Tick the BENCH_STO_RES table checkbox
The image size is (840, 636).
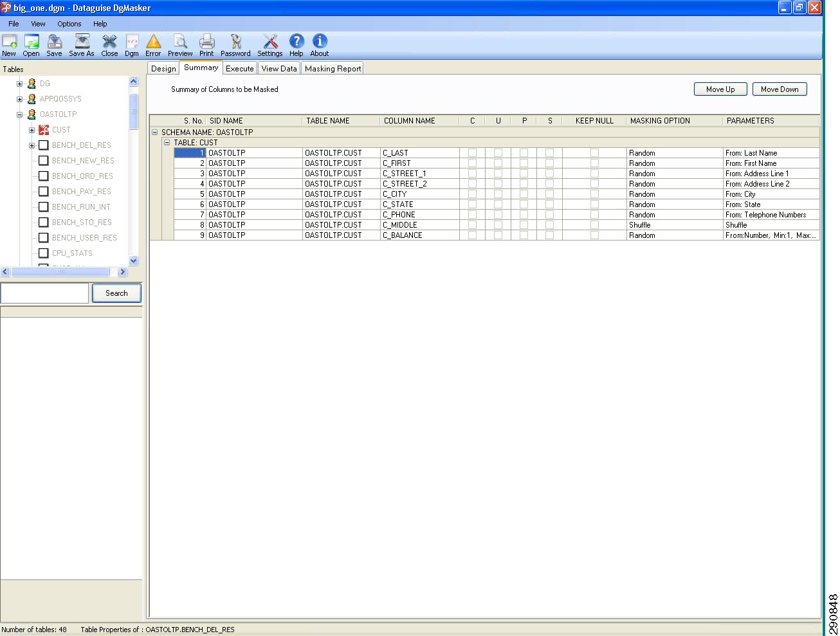point(44,223)
